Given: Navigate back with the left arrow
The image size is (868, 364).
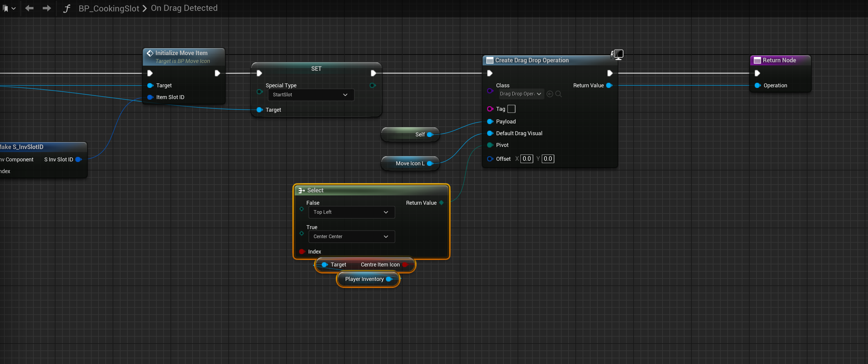Looking at the screenshot, I should (x=29, y=8).
